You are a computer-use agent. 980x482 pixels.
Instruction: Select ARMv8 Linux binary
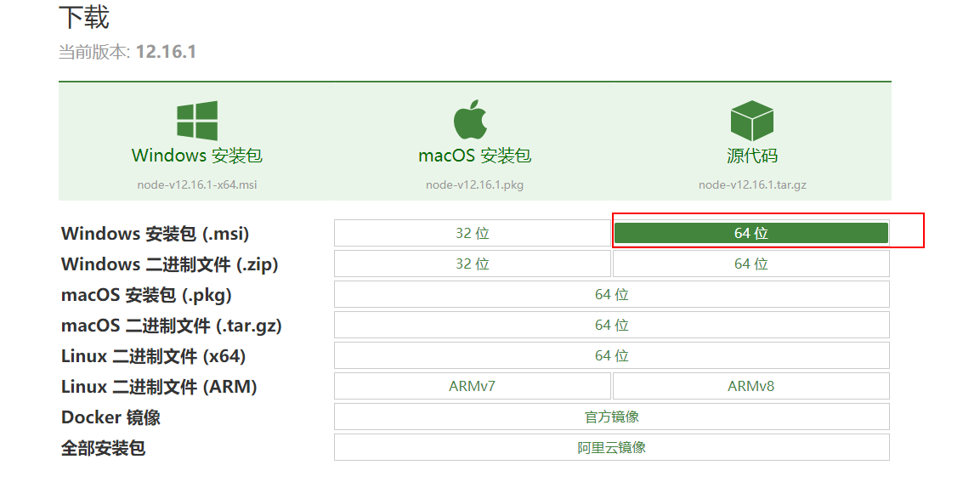751,386
